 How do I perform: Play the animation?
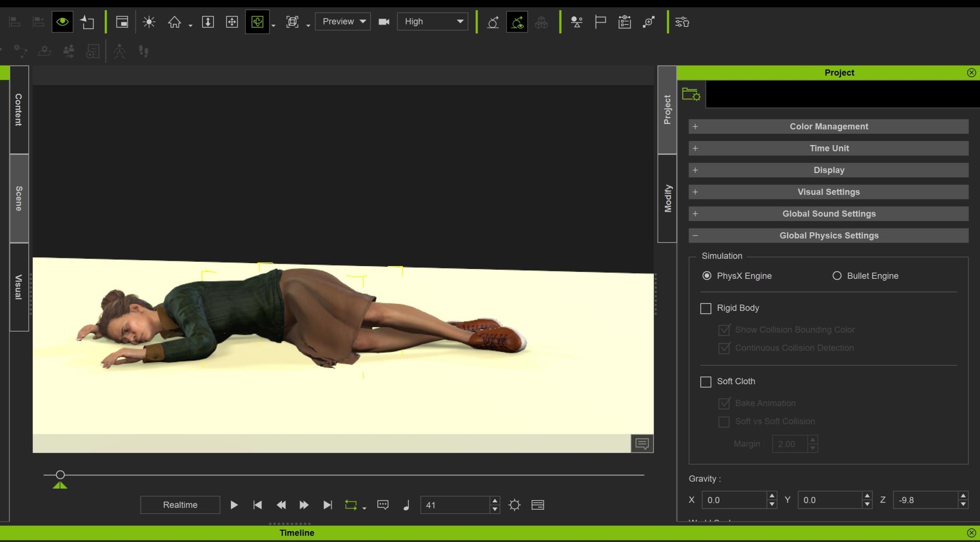click(234, 505)
